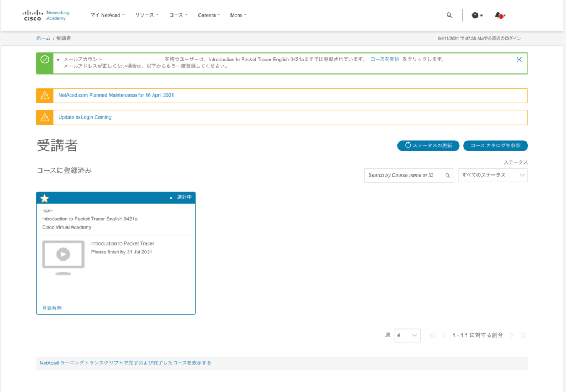
Task: Focus the Search by Course name or ID field
Action: [x=408, y=175]
